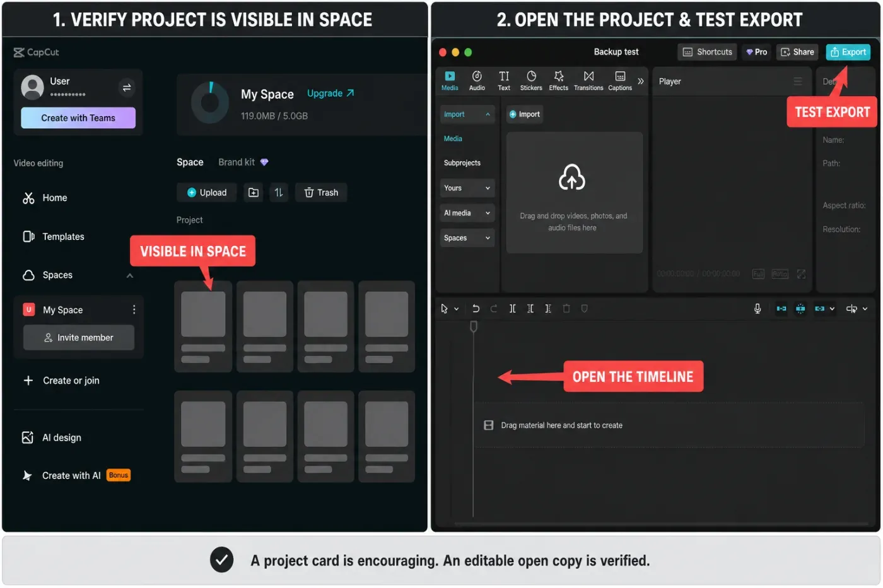Open Templates in the sidebar
The width and height of the screenshot is (883, 588).
point(54,237)
